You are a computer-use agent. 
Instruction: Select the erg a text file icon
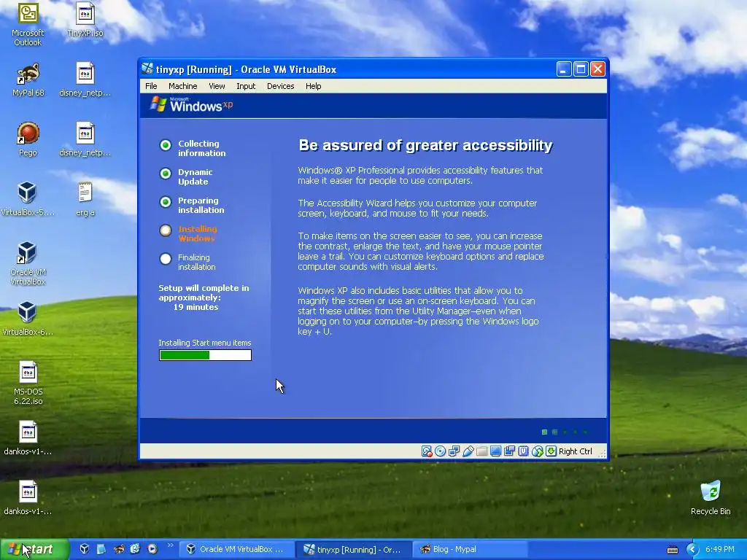click(85, 199)
